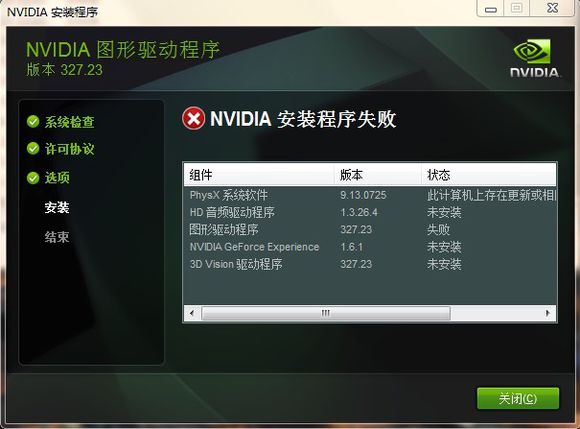580x429 pixels.
Task: Click the scrollbar right arrow
Action: (x=547, y=314)
